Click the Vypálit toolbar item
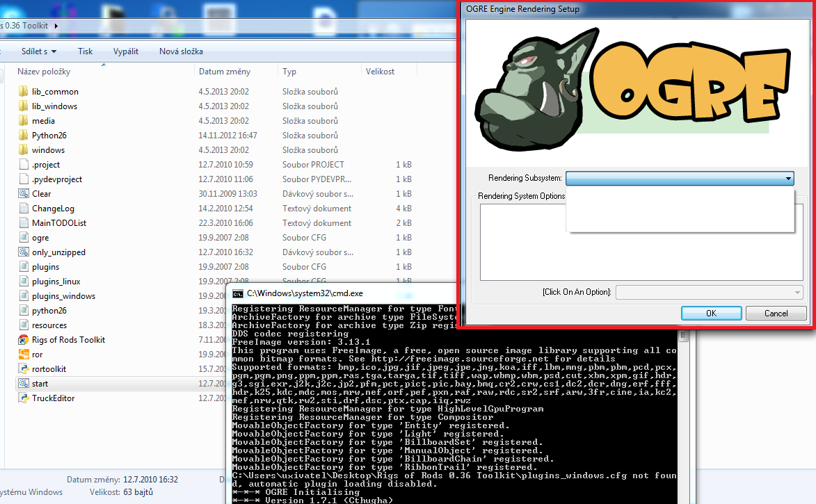Image resolution: width=816 pixels, height=504 pixels. (126, 51)
